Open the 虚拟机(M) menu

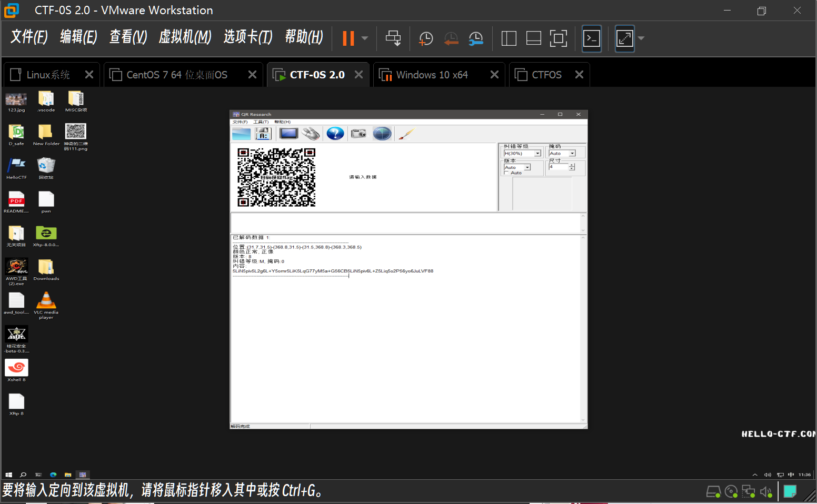185,37
